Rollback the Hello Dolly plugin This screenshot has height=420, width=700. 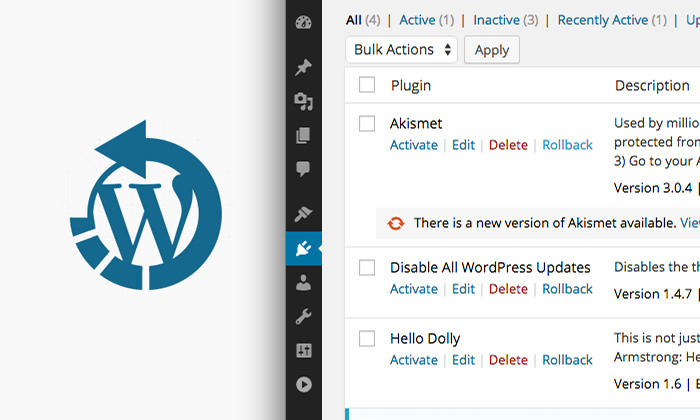(567, 360)
